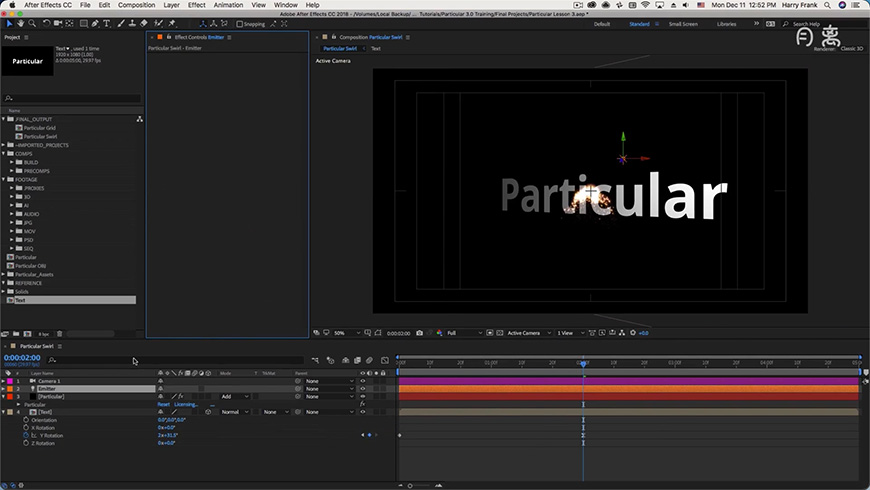870x490 pixels.
Task: Select the Rotation tool
Action: click(x=47, y=24)
